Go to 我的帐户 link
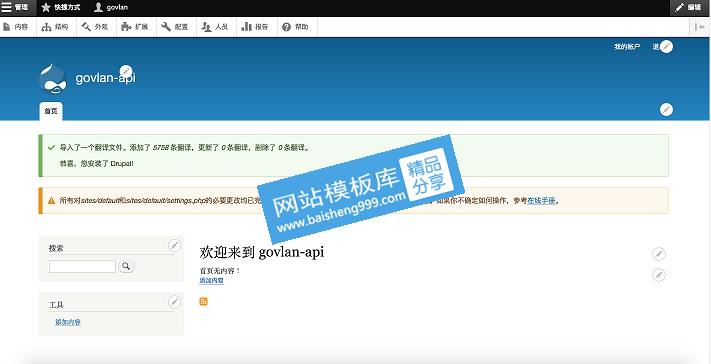The height and width of the screenshot is (364, 711). coord(627,47)
